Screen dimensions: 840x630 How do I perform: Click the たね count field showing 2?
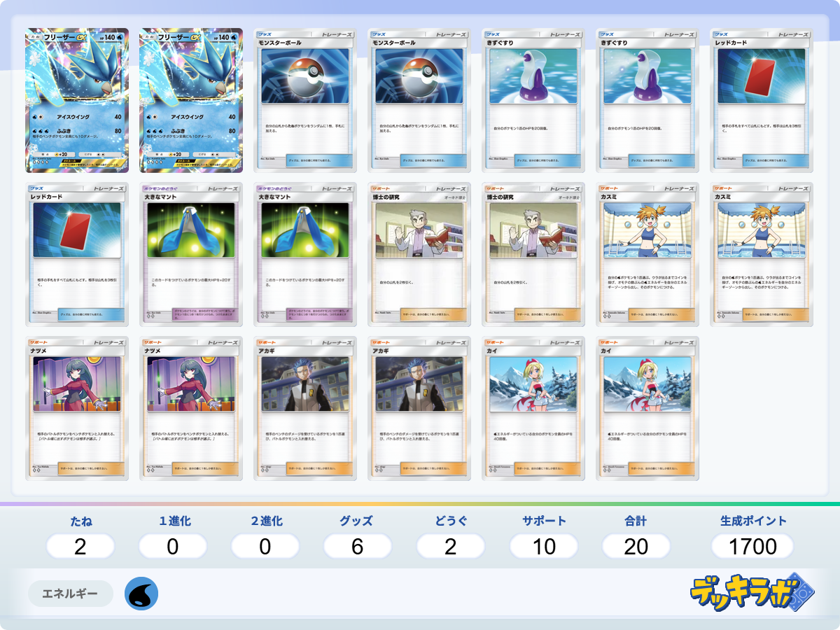coord(80,546)
